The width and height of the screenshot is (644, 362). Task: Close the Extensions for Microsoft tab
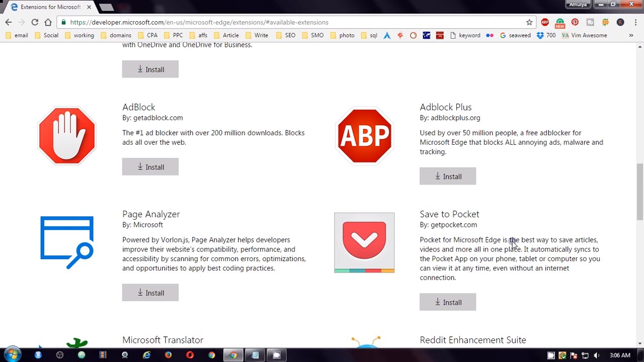click(89, 7)
